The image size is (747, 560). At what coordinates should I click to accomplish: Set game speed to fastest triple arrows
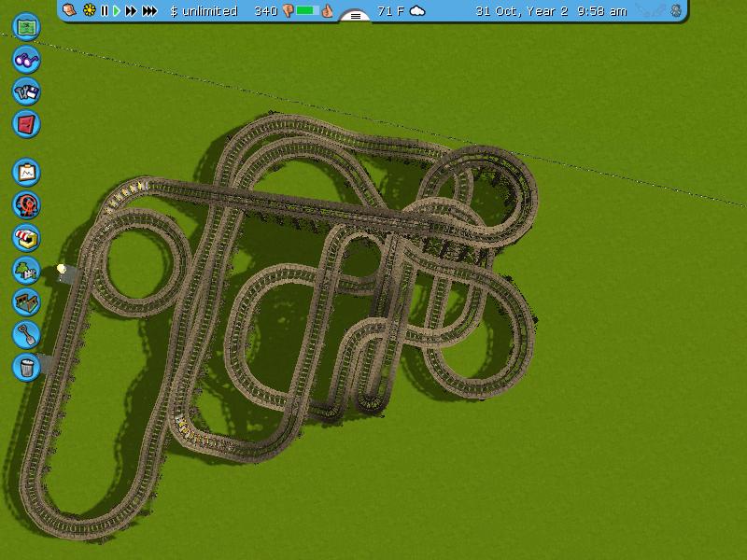pos(149,10)
